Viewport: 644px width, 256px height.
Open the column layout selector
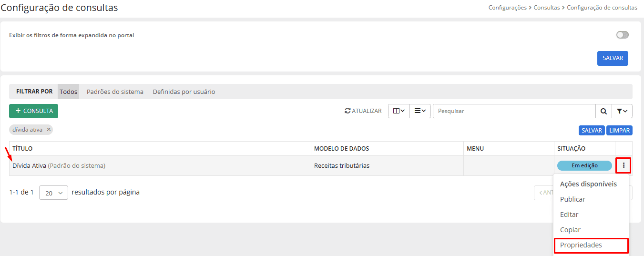399,111
